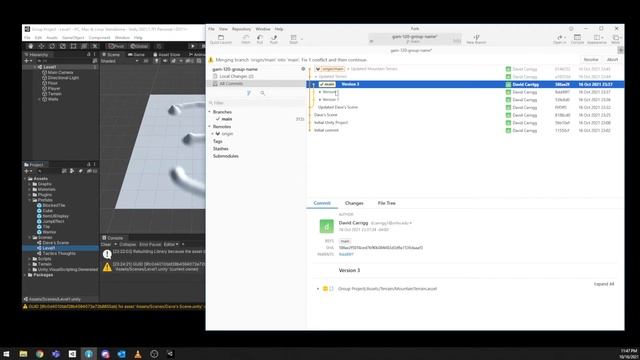Select the Hand tool in Unity toolbar
Viewport: 640px width, 360px height.
coord(31,46)
